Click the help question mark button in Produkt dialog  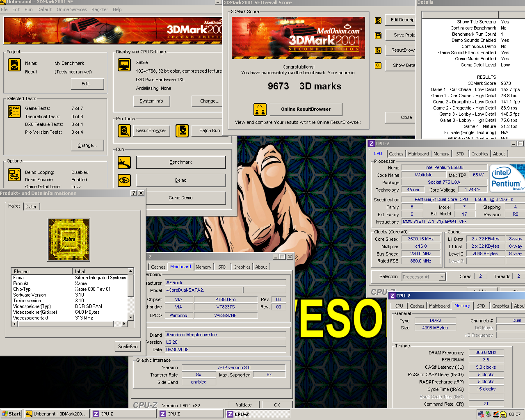(134, 193)
